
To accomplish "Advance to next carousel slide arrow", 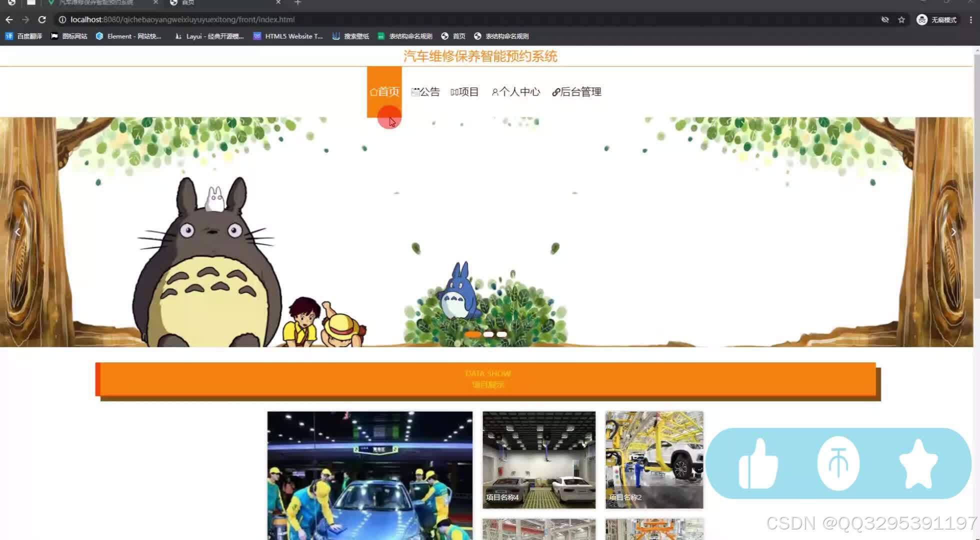I will pos(953,232).
